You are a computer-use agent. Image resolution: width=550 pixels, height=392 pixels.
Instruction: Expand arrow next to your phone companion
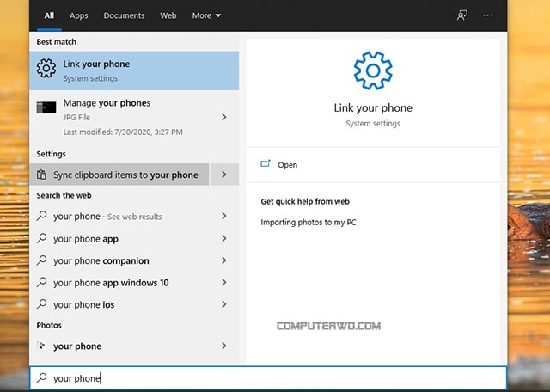(x=223, y=260)
